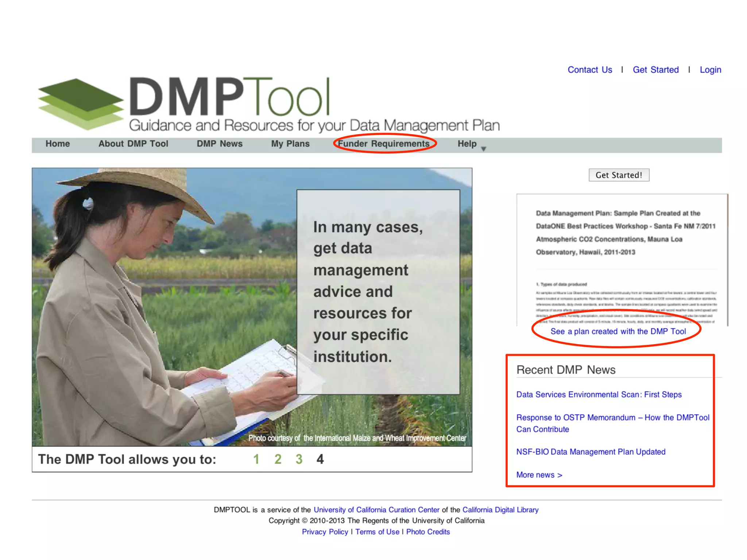Click the Login link
Screen dimensions: 747x560
coord(710,70)
